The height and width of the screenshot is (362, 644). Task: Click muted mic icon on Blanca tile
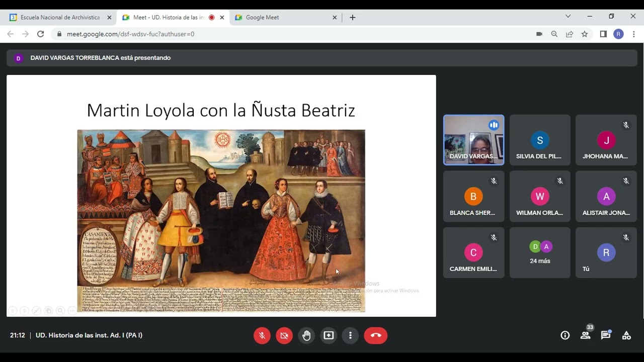(494, 181)
